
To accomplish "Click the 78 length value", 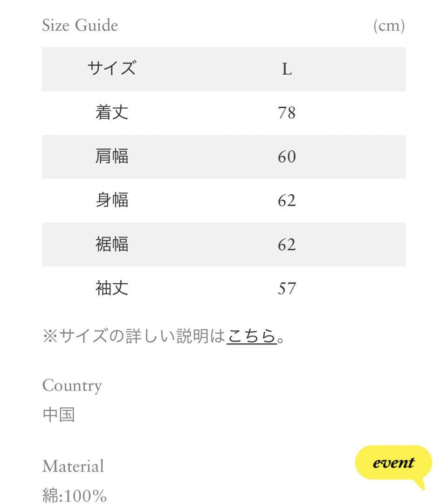I will [286, 113].
